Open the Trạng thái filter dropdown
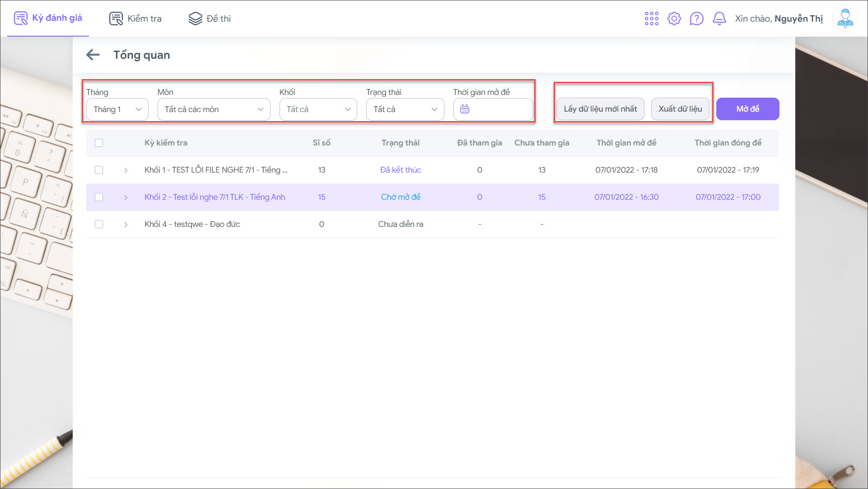The width and height of the screenshot is (868, 489). pyautogui.click(x=405, y=109)
